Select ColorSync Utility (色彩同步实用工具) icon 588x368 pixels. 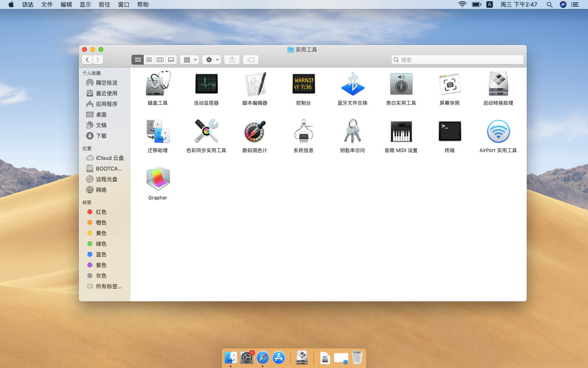coord(206,131)
